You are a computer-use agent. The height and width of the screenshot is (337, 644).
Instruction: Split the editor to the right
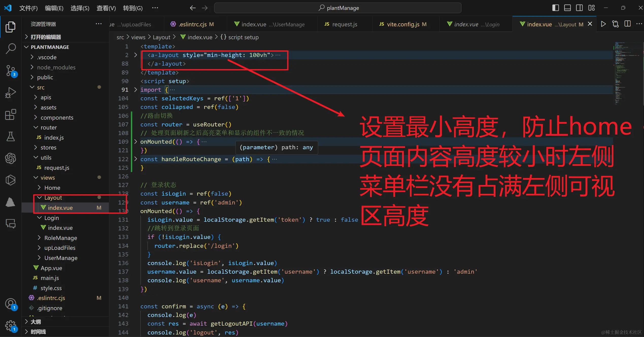tap(628, 24)
